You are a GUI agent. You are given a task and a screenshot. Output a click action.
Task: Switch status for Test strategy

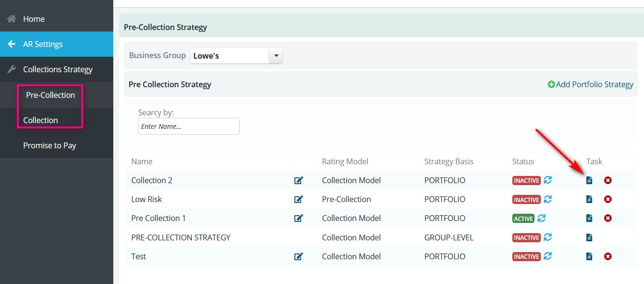pyautogui.click(x=548, y=256)
